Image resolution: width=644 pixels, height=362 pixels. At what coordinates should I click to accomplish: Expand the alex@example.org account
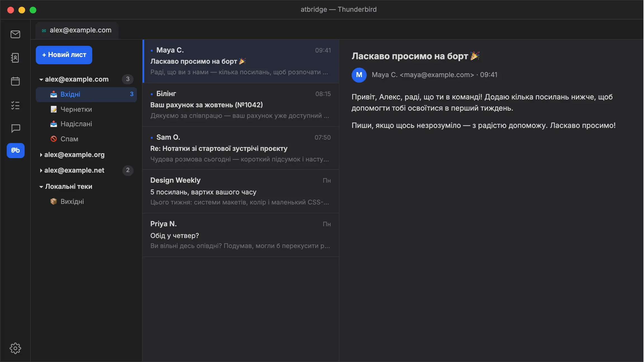pyautogui.click(x=41, y=155)
